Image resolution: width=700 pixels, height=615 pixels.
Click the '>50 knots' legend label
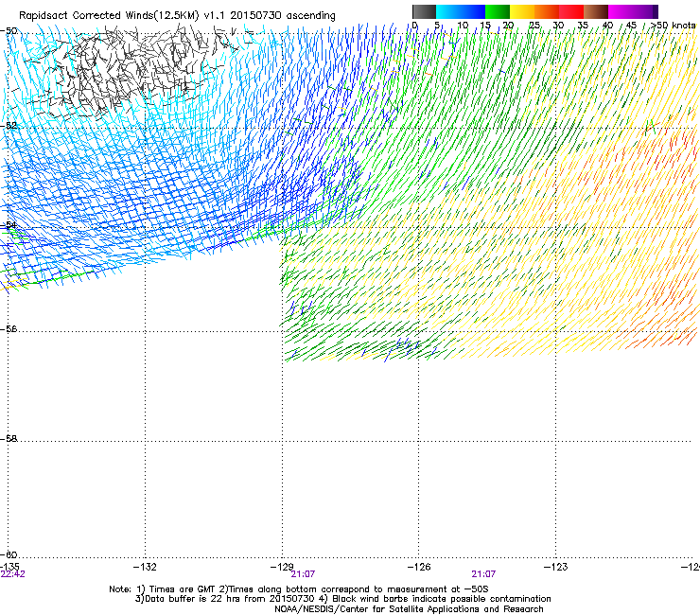[673, 26]
